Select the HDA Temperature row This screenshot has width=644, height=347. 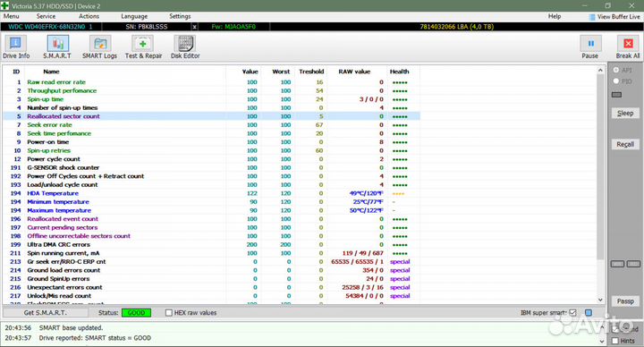[x=211, y=193]
